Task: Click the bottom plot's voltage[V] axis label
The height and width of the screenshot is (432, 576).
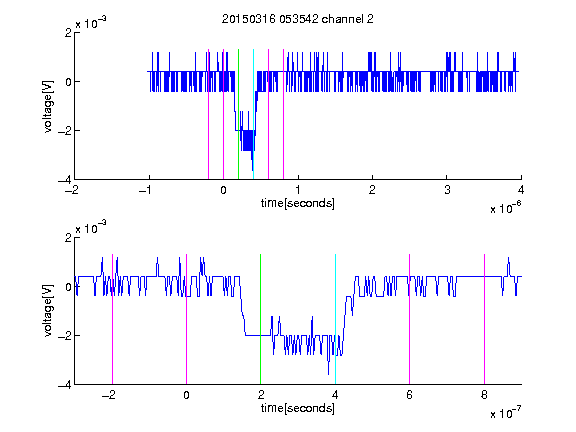Action: tap(48, 310)
